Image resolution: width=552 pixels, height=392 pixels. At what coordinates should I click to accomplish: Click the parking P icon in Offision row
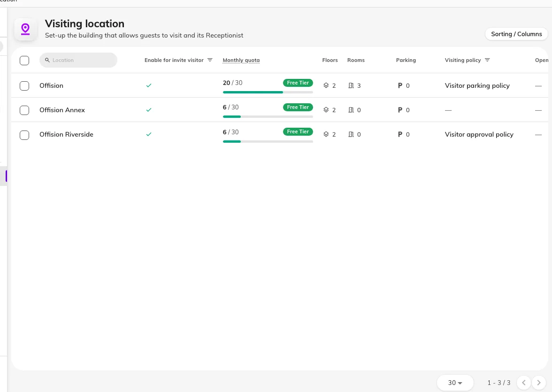pos(400,85)
